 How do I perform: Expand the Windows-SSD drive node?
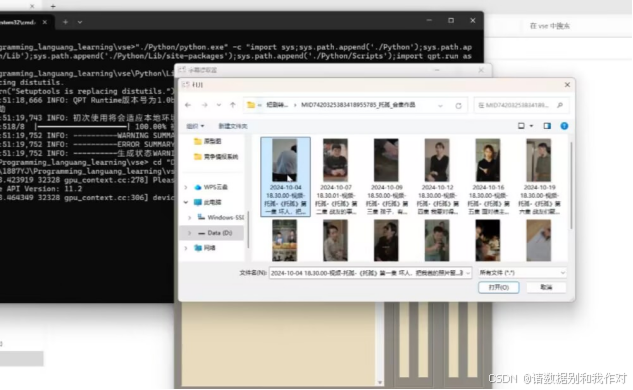189,218
